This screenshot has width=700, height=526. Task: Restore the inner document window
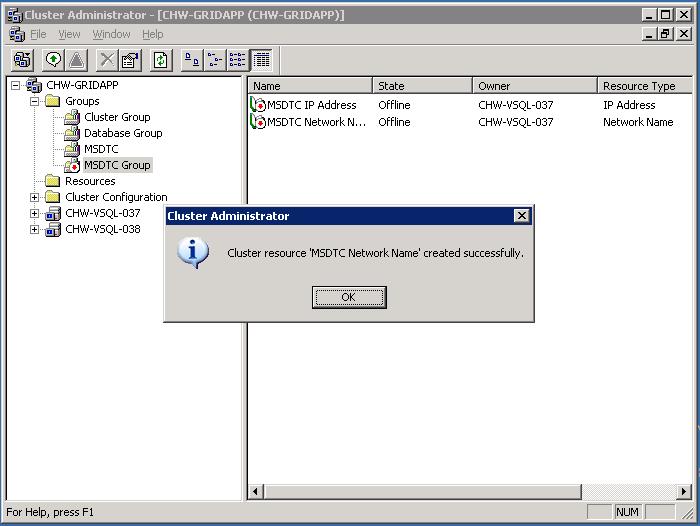(666, 34)
